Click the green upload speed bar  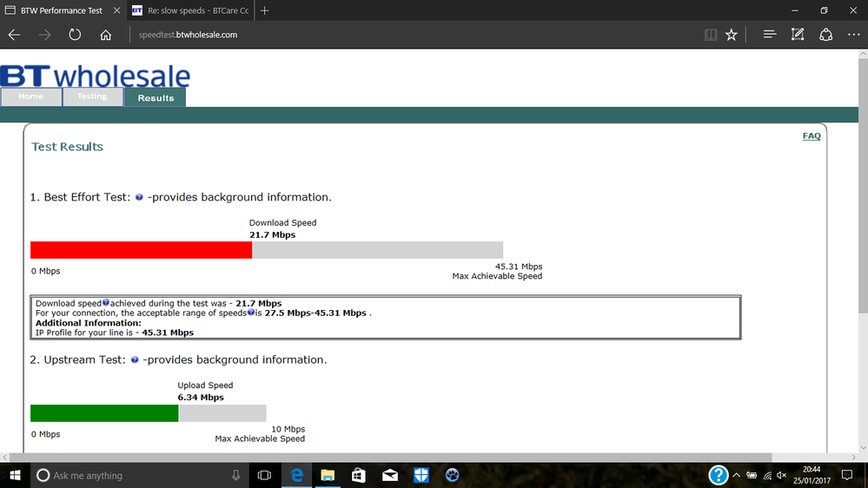104,412
